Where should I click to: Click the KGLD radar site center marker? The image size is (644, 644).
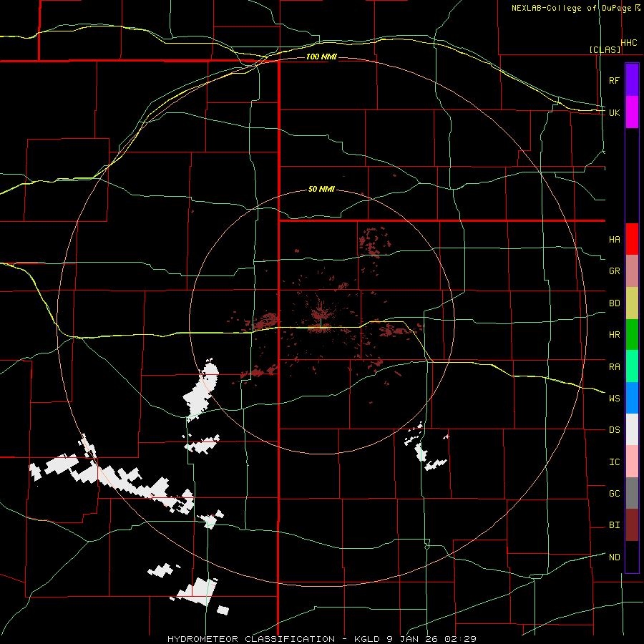tap(321, 323)
